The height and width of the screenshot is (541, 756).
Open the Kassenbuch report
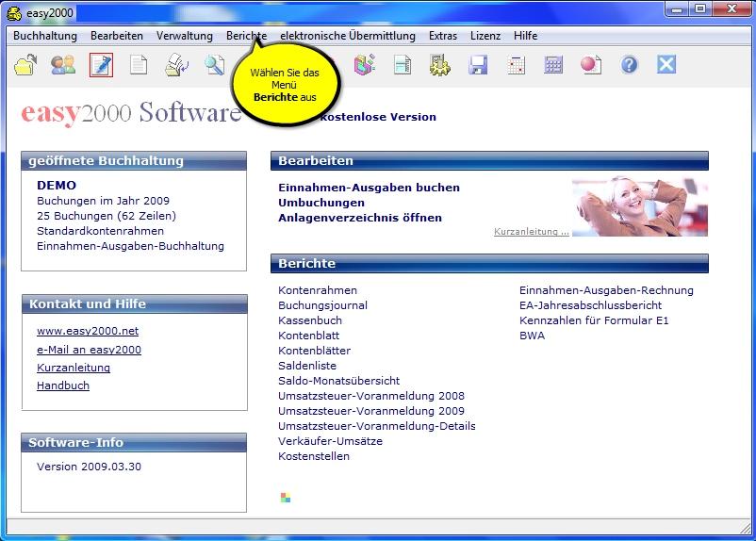[x=309, y=320]
